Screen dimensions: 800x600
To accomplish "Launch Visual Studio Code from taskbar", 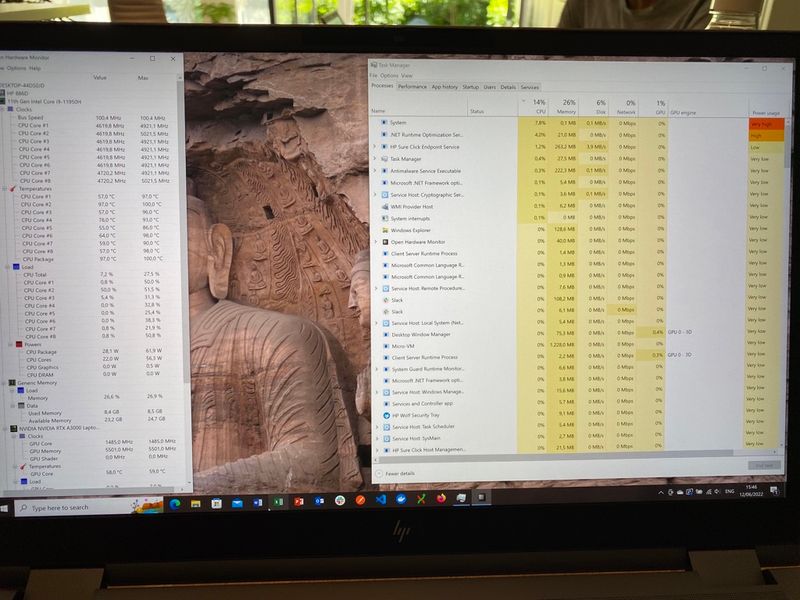I will 381,500.
